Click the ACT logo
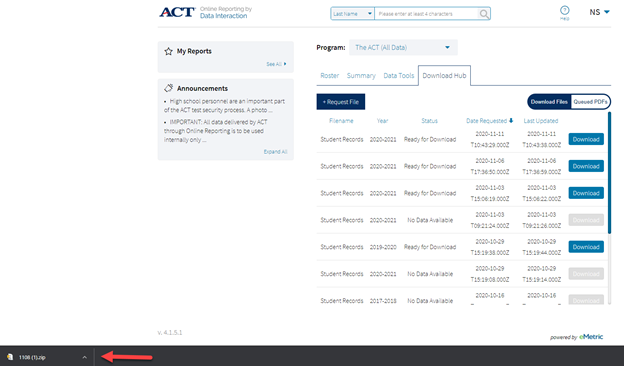The width and height of the screenshot is (624, 366). (177, 12)
